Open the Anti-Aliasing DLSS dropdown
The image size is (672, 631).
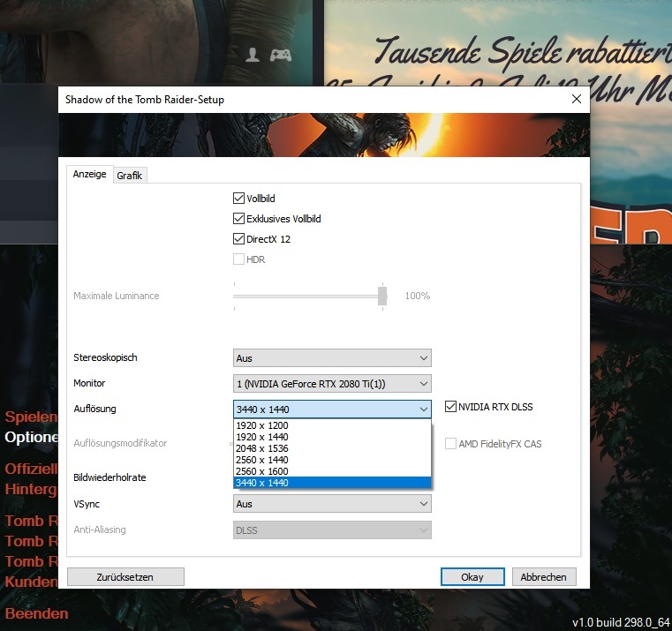(x=332, y=530)
